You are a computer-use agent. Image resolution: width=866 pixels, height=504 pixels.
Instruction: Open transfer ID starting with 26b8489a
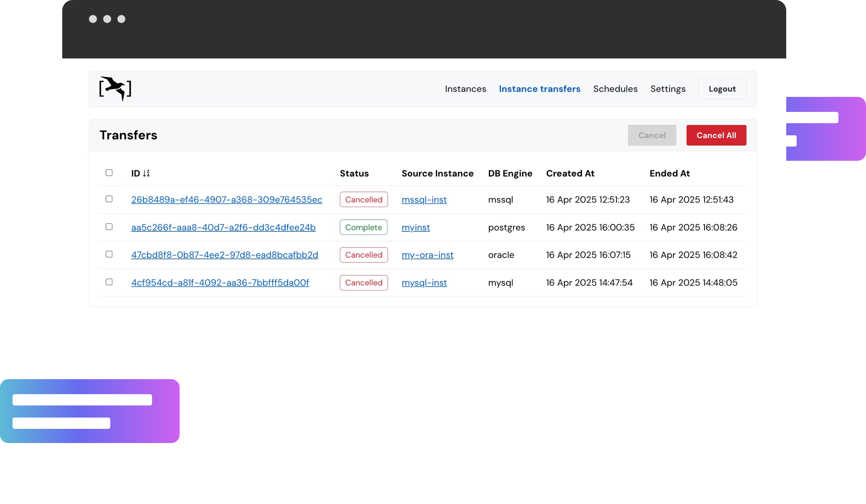tap(226, 200)
